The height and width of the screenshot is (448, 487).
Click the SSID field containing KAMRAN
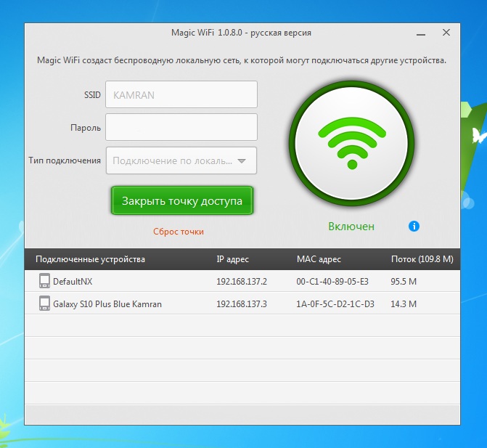point(181,94)
